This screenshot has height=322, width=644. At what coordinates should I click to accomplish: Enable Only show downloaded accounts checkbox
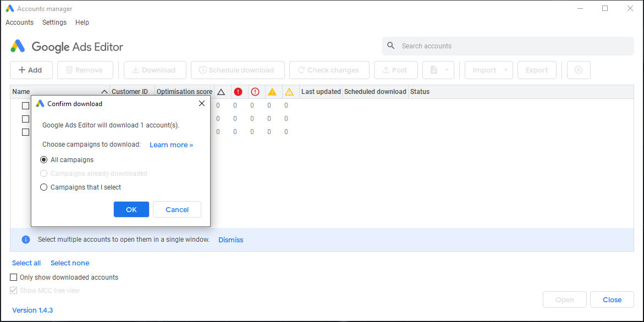[13, 277]
